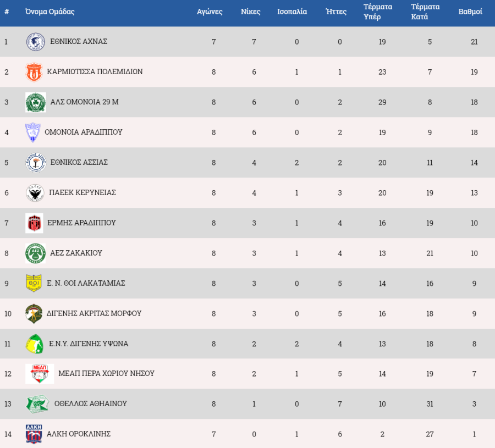
Task: Click the ΚΑΡΜΙΩΤΙΣΣΑ ΠΟΛΕΜΙΔΙΩΝ orange crest
Action: coord(34,72)
